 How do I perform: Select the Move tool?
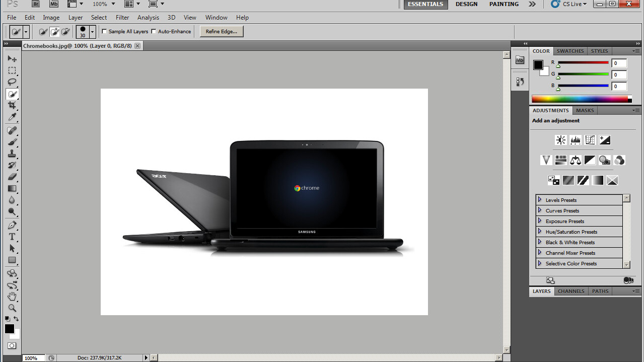pos(12,59)
